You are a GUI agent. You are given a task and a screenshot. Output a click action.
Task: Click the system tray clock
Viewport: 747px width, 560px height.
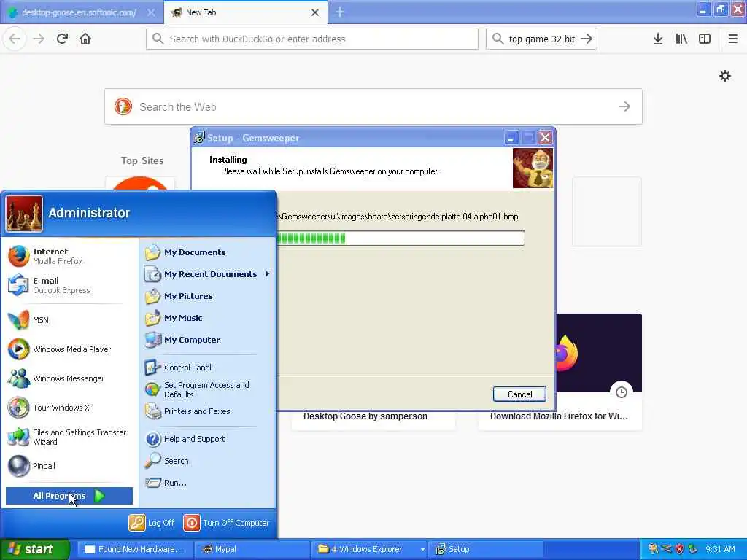[720, 549]
